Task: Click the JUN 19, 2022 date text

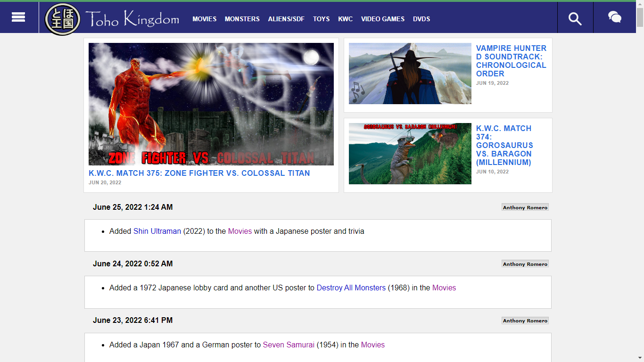Action: coord(493,83)
